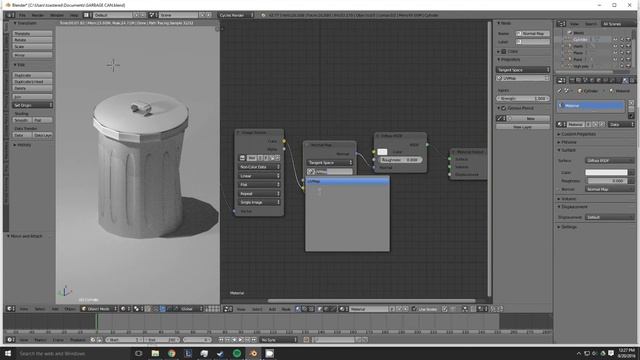Open the Object Mode dropdown in 3D view header

pos(99,309)
